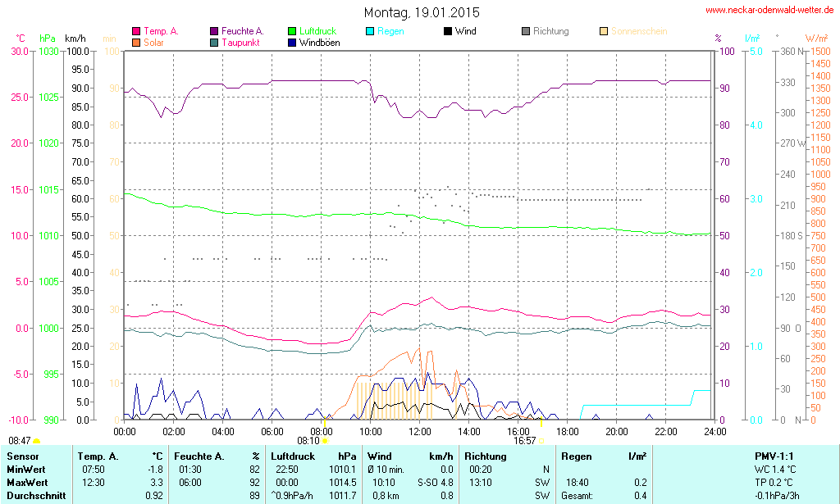840x504 pixels.
Task: Click the black Wind legend swatch
Action: 447,32
